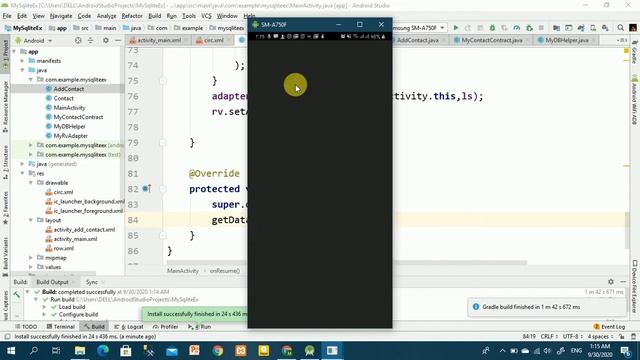Screen dimensions: 640x360
Task: Open the Android view dropdown in Project panel
Action: tap(34, 40)
